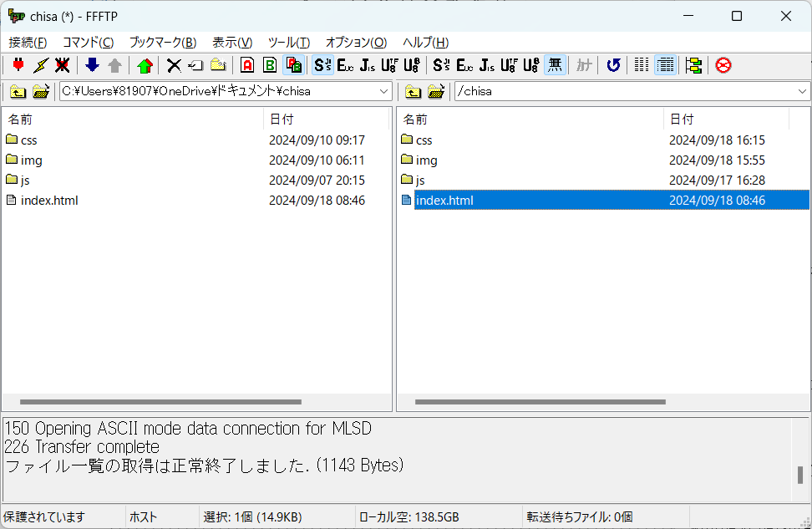Open the sort settings icon
Viewport: 812px width, 529px height.
click(x=693, y=64)
